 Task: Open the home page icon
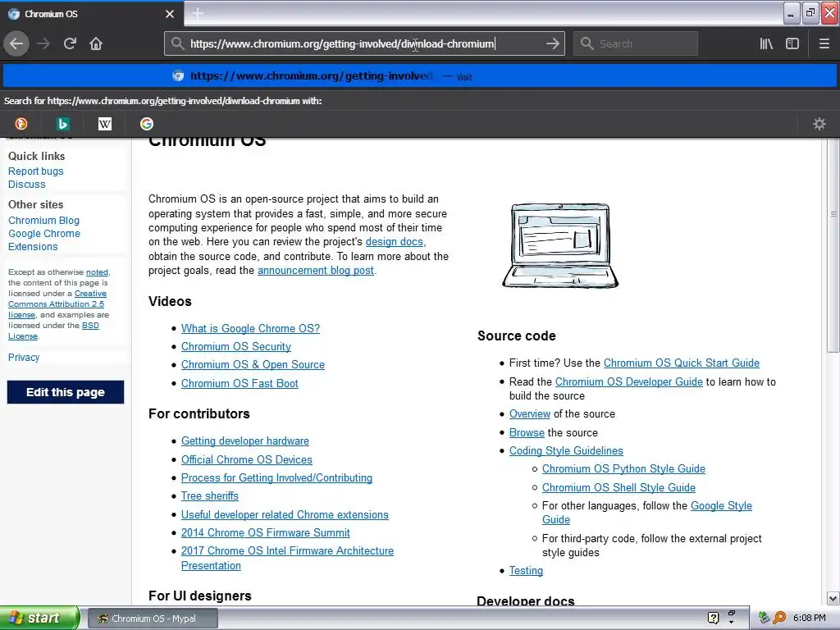(x=96, y=44)
